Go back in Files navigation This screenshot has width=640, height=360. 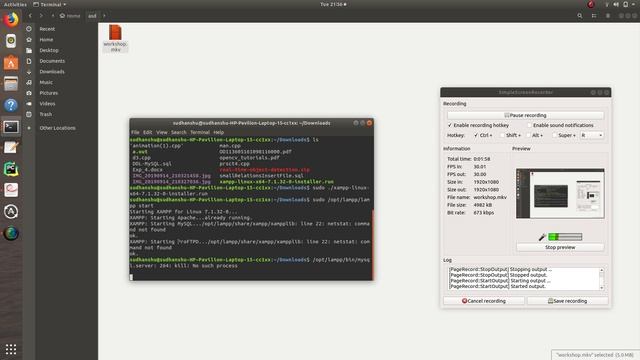tap(30, 16)
